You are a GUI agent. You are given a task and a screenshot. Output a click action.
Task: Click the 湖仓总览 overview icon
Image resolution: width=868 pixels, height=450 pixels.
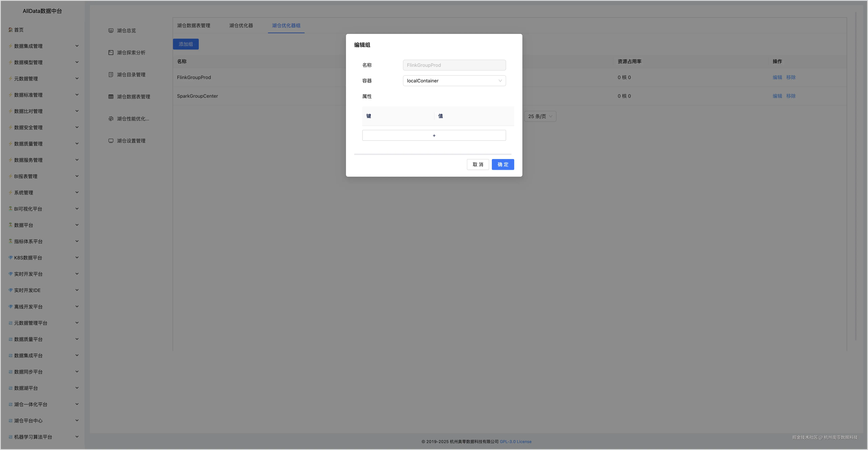pyautogui.click(x=111, y=31)
